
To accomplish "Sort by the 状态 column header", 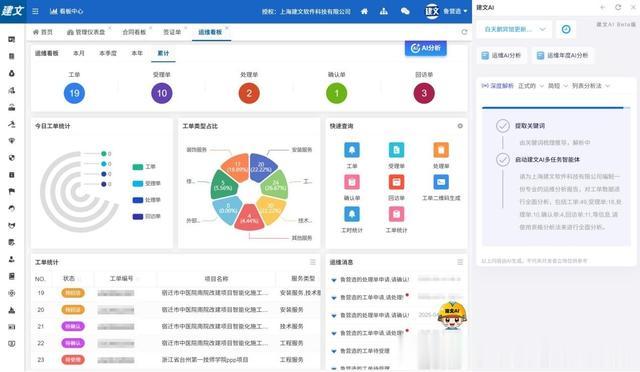I will [69, 278].
